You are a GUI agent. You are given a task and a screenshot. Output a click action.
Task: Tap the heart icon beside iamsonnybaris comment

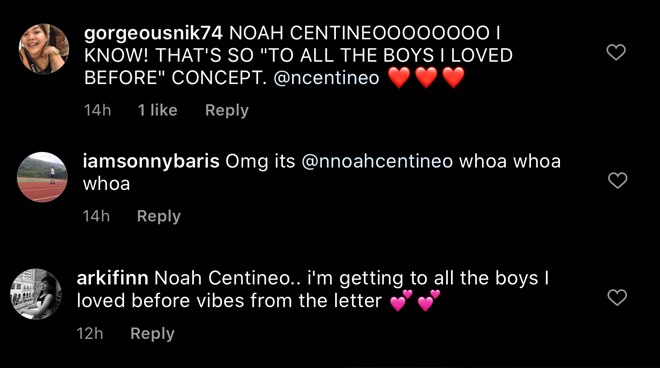pos(617,180)
